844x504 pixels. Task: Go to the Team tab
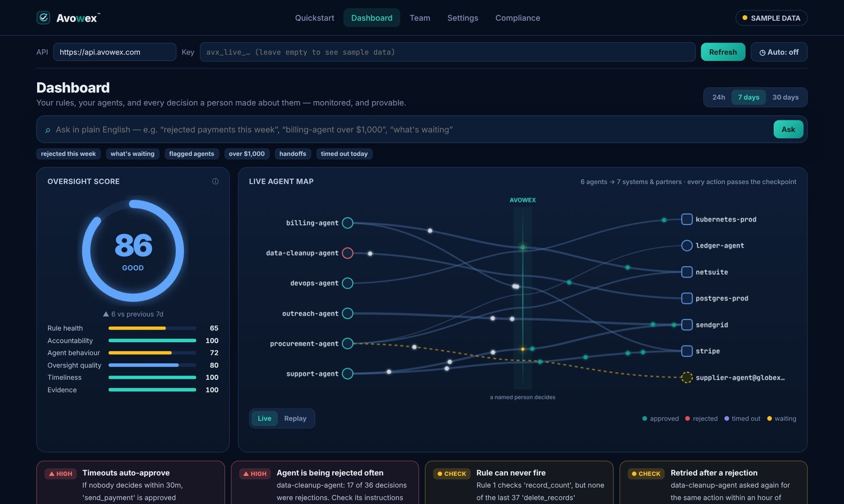coord(420,18)
